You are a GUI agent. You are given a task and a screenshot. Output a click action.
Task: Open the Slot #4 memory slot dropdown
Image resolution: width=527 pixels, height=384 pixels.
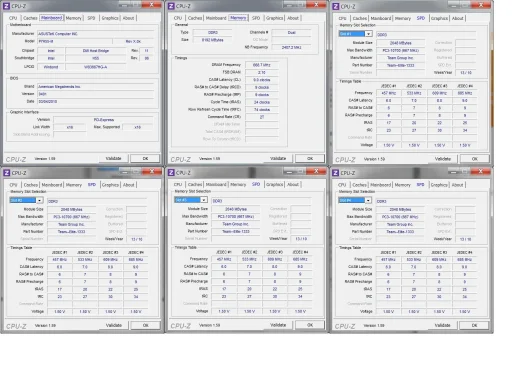coord(368,200)
